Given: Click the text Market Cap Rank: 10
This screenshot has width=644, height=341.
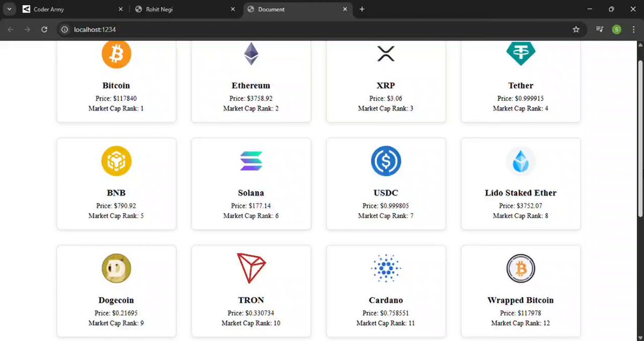Looking at the screenshot, I should click(251, 323).
